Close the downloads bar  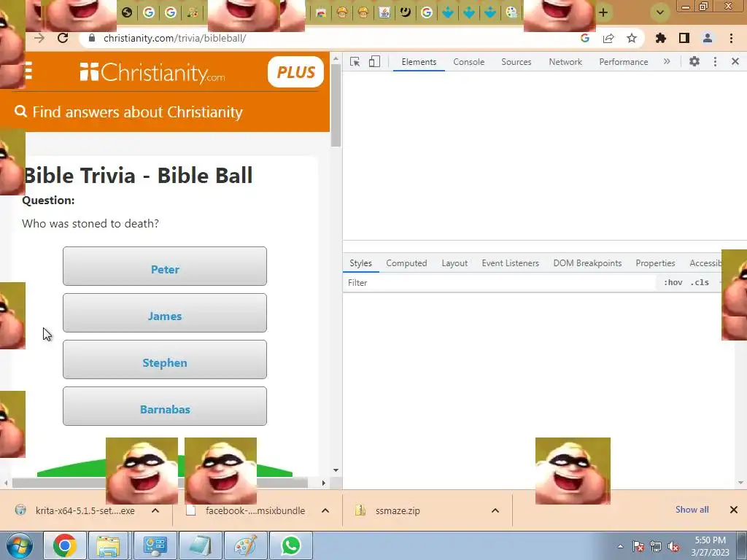(x=734, y=510)
